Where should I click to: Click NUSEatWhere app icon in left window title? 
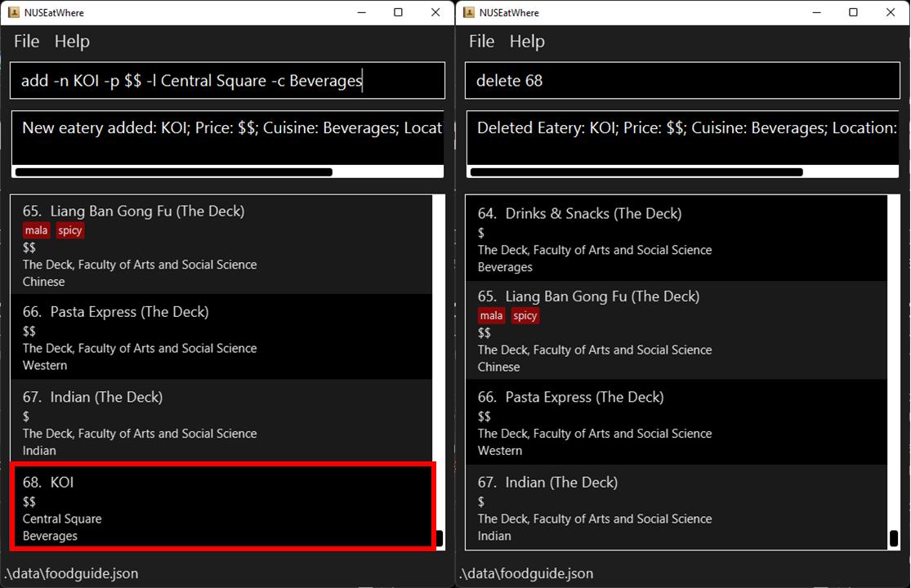[x=13, y=12]
